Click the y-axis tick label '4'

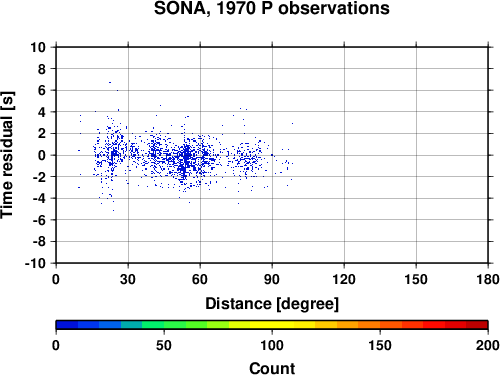42,112
